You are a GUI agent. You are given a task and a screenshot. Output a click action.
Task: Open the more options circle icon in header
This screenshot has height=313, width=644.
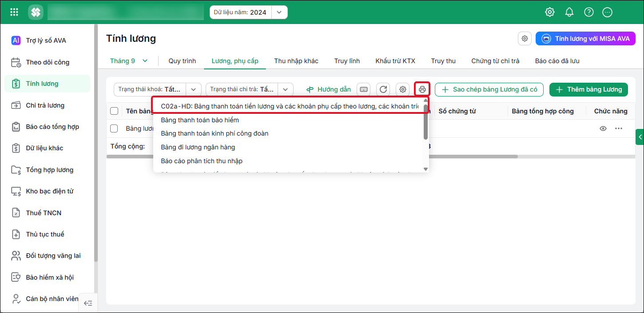[608, 12]
